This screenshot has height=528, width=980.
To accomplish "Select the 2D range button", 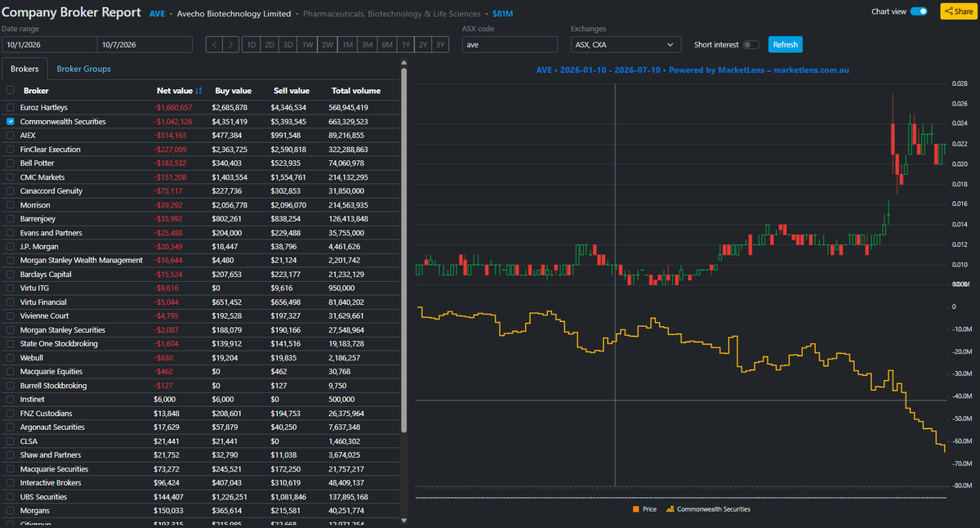I will coord(269,45).
